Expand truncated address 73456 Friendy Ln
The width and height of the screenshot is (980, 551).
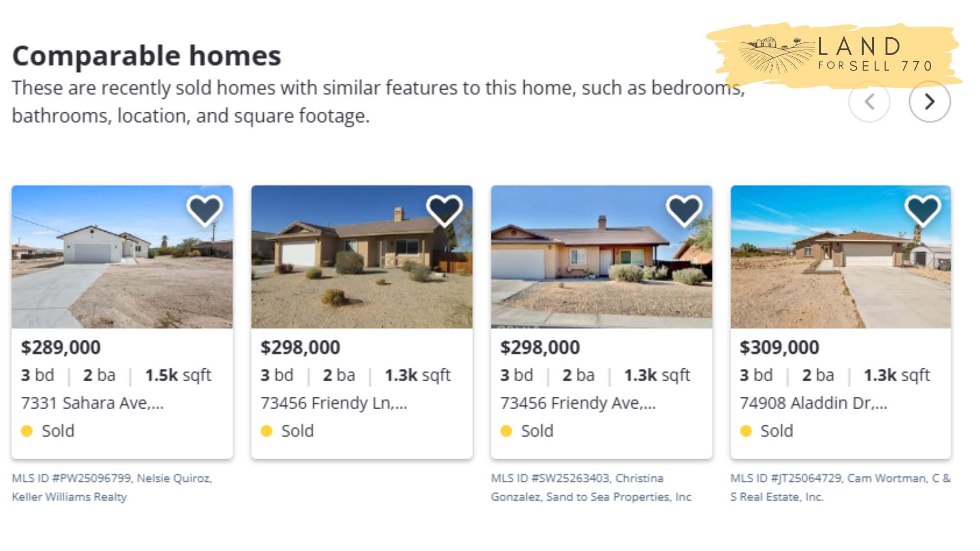coord(334,403)
